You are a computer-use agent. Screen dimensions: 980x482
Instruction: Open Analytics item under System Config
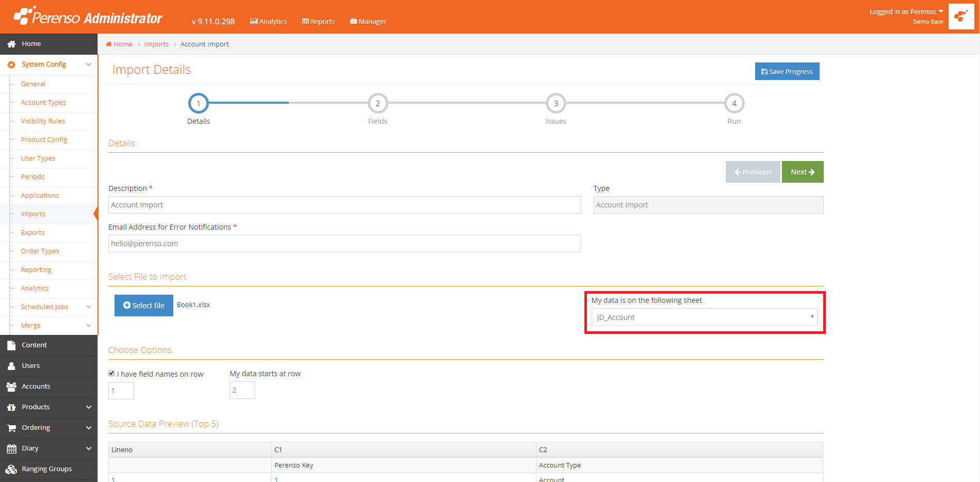(35, 288)
